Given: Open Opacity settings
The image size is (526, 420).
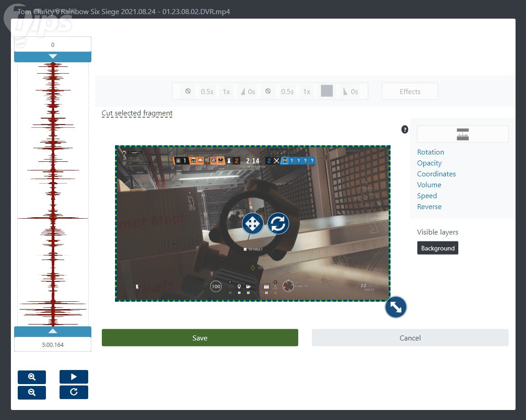Looking at the screenshot, I should [x=429, y=163].
